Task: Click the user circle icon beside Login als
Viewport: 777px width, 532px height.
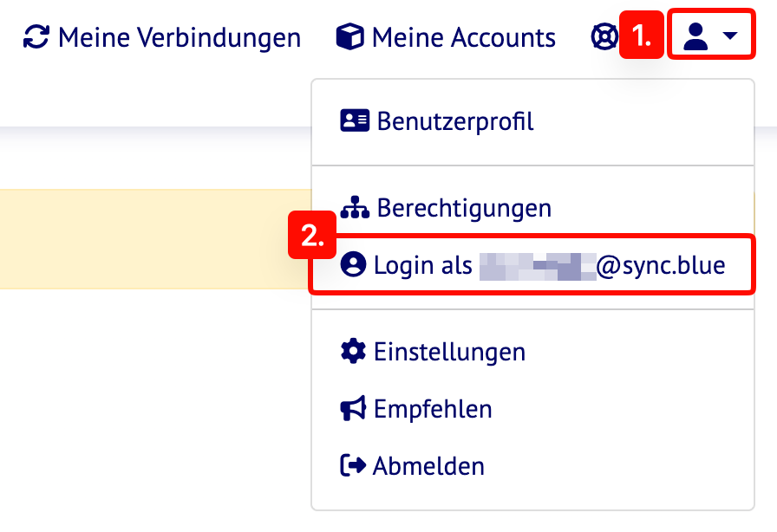Action: coord(353,264)
